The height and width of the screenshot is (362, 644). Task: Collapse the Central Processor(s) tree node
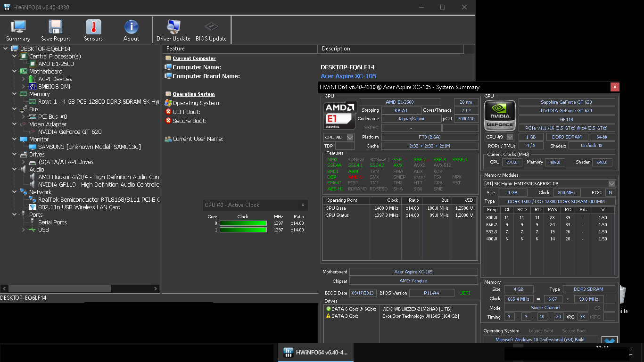[15, 57]
